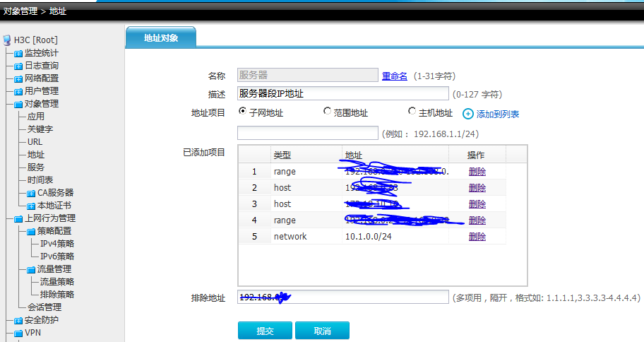This screenshot has width=644, height=342.
Task: Click the 地址 column header
Action: coord(395,155)
